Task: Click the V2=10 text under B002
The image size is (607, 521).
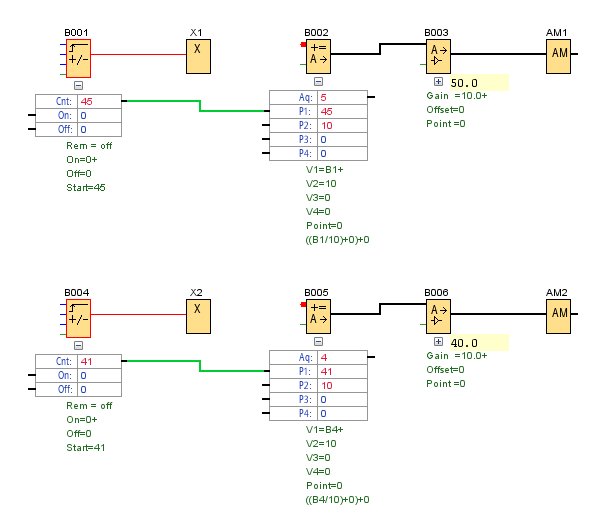Action: (x=321, y=184)
